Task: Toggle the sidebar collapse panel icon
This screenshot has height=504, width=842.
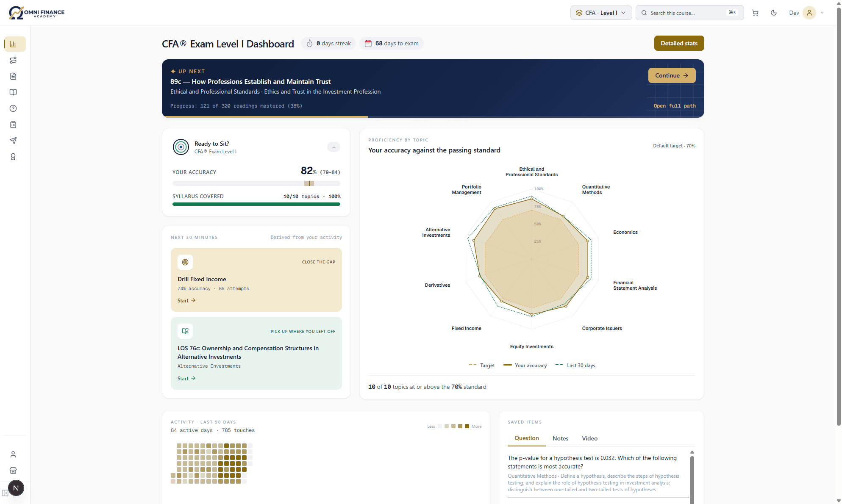Action: (5, 493)
